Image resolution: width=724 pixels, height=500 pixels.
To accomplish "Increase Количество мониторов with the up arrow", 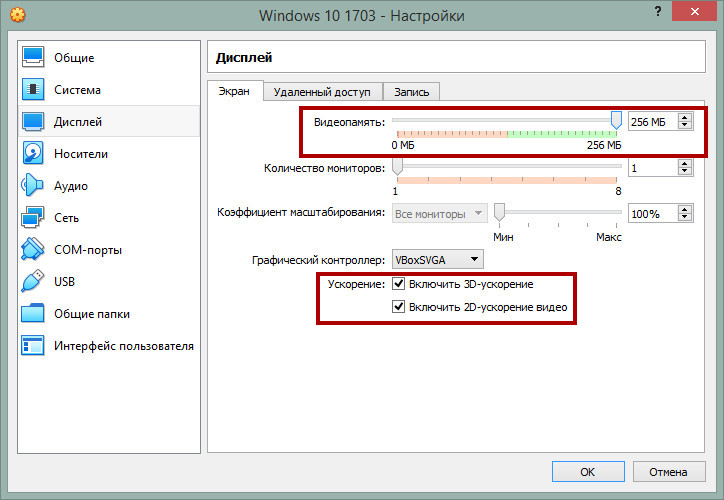I will [685, 163].
